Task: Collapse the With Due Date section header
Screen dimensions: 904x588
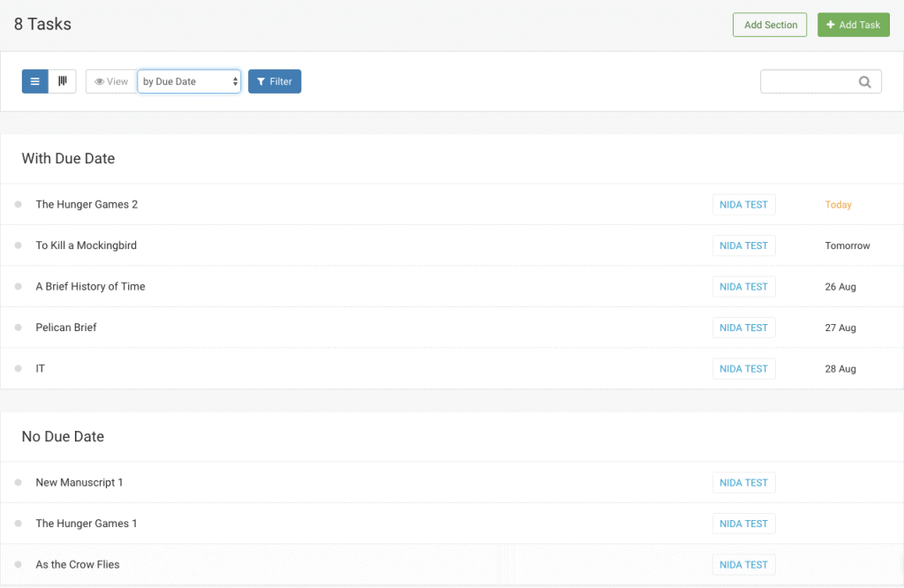Action: [68, 158]
